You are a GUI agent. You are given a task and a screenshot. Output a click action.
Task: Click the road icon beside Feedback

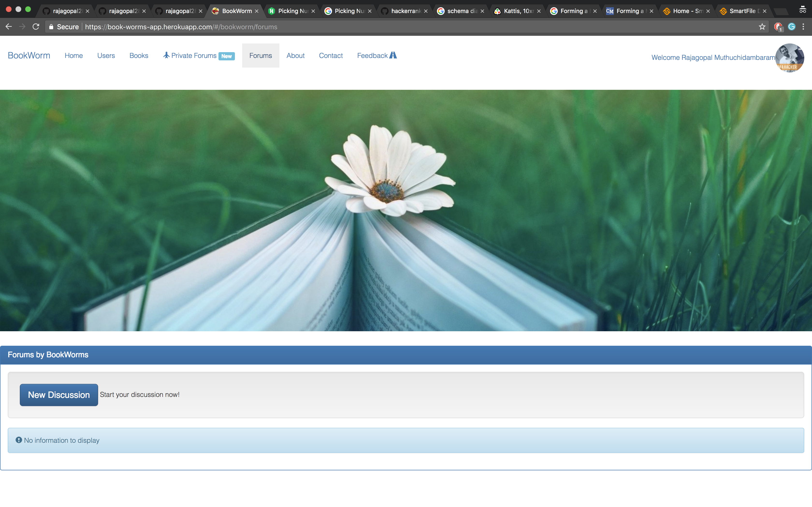tap(393, 55)
